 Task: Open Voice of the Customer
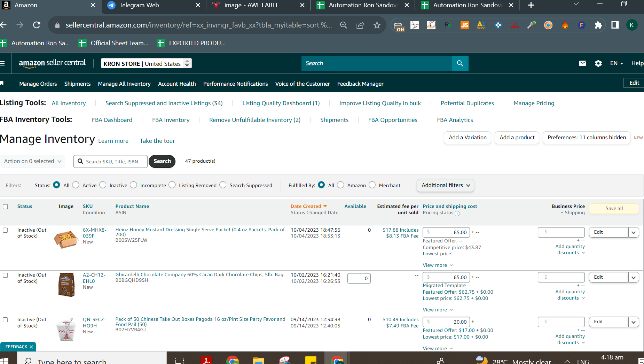[x=303, y=84]
